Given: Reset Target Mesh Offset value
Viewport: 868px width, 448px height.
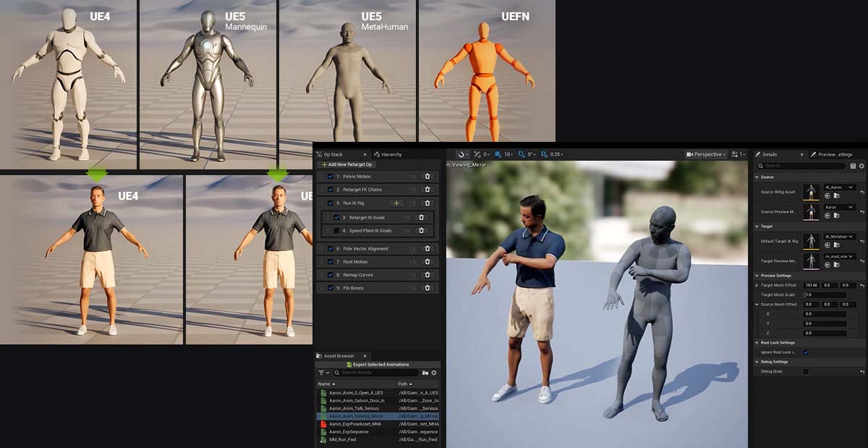Looking at the screenshot, I should 862,285.
